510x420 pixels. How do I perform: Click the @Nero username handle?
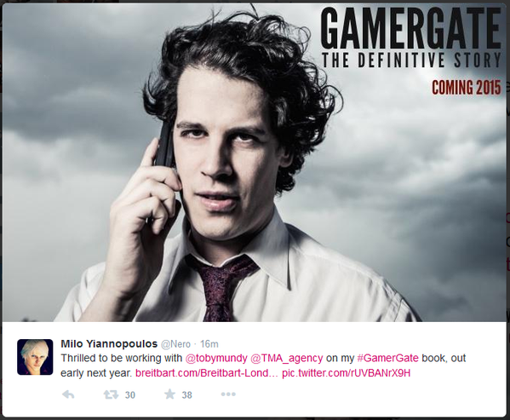(175, 344)
